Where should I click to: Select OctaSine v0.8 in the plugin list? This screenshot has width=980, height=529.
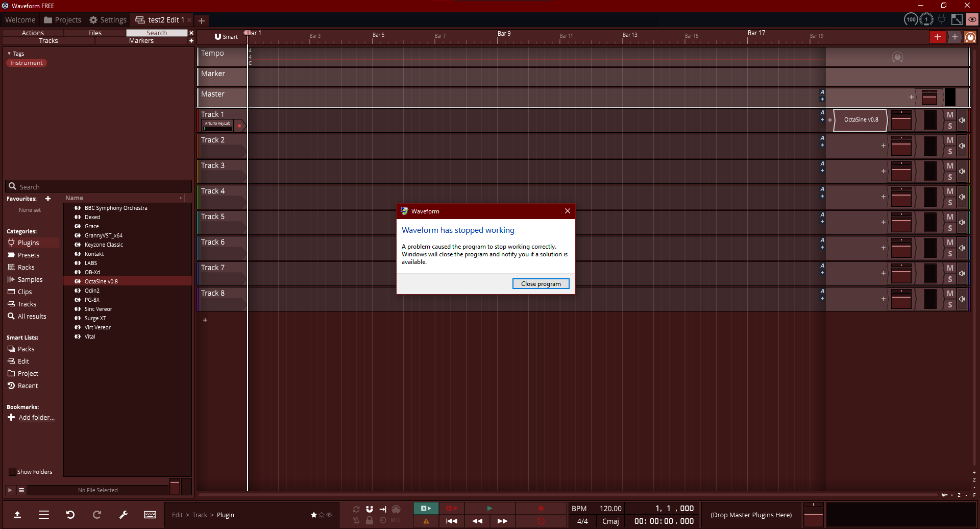(x=100, y=281)
